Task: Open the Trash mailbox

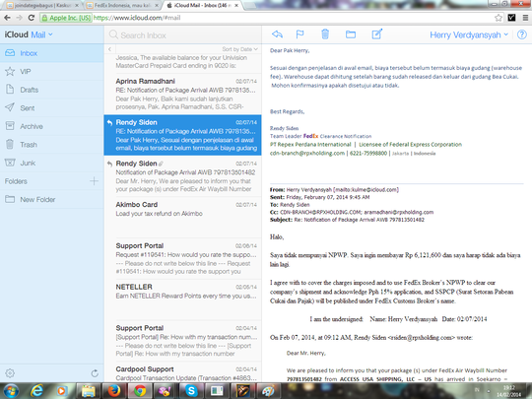Action: [52, 145]
